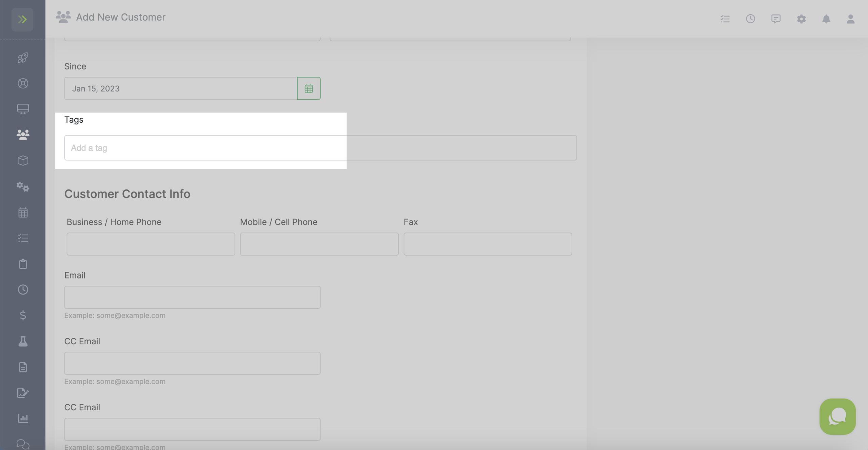This screenshot has height=450, width=868.
Task: Open the user profile icon in top bar
Action: [x=851, y=19]
